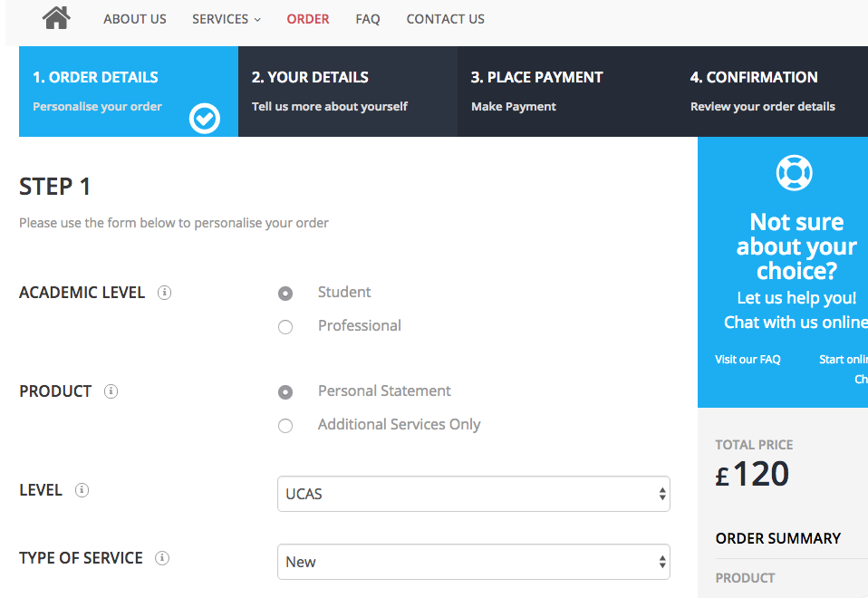
Task: Open the FAQ menu item
Action: tap(368, 19)
